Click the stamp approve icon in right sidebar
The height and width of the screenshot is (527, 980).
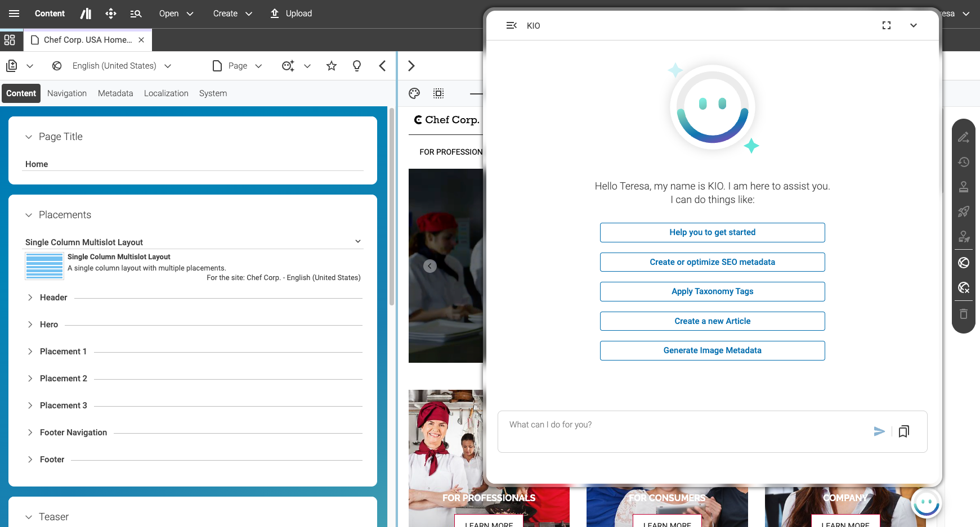tap(964, 187)
